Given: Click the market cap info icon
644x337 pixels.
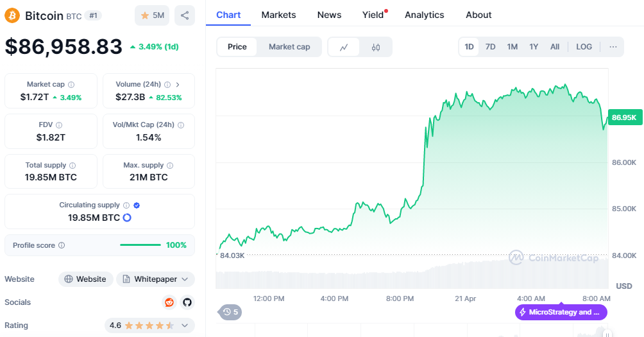Looking at the screenshot, I should 71,85.
